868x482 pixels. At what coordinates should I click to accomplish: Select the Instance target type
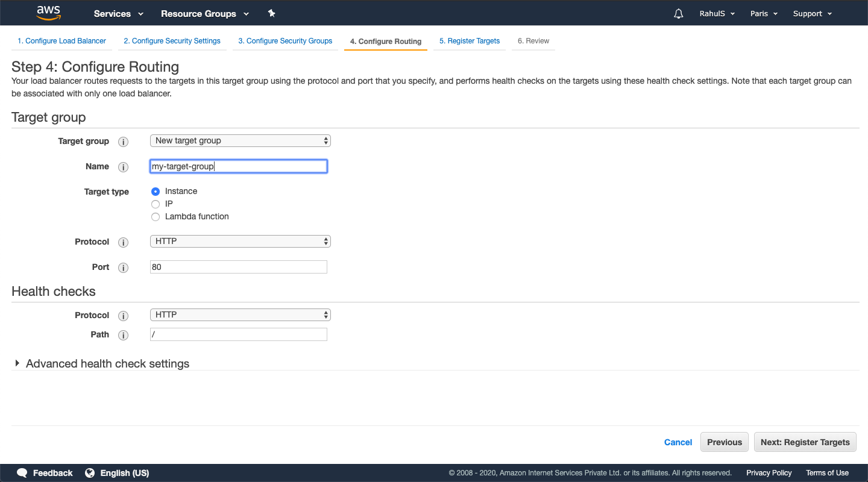156,191
